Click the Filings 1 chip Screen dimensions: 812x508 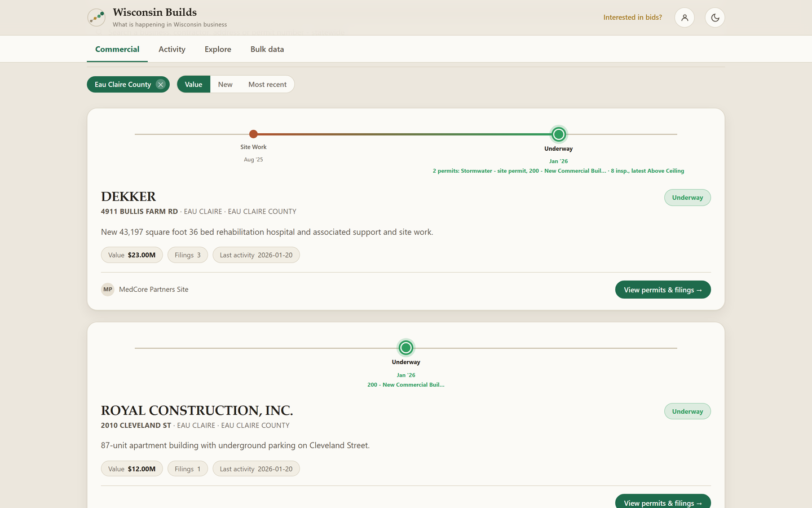[188, 469]
